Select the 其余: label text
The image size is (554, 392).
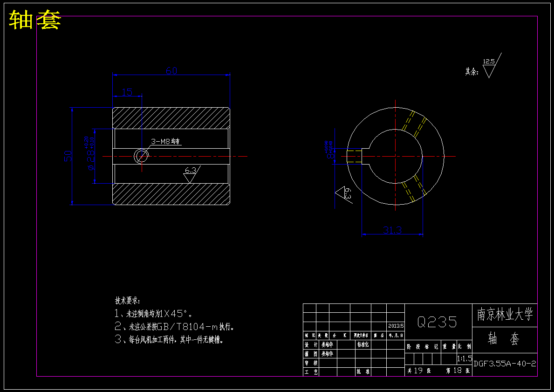tap(472, 72)
